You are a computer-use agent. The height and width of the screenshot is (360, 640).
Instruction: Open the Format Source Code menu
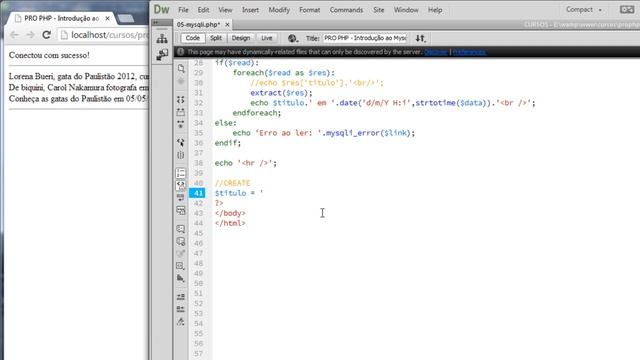(x=181, y=322)
